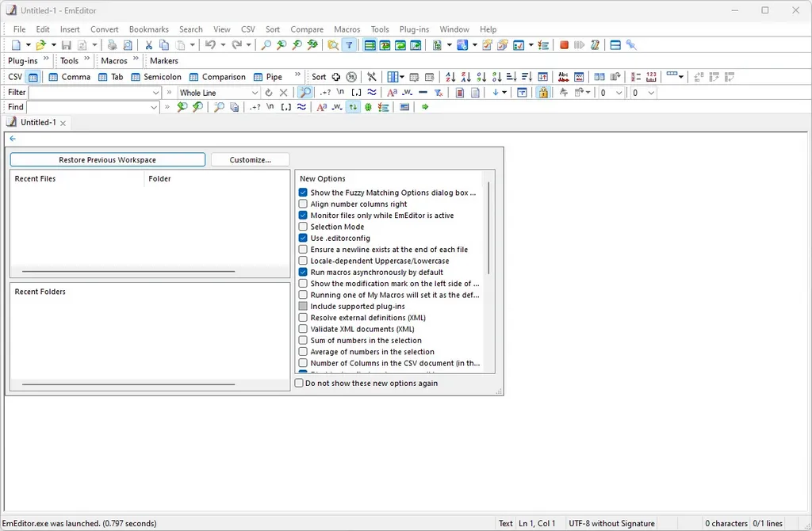This screenshot has height=531, width=812.
Task: Close the Untitled-1 tab
Action: (63, 123)
